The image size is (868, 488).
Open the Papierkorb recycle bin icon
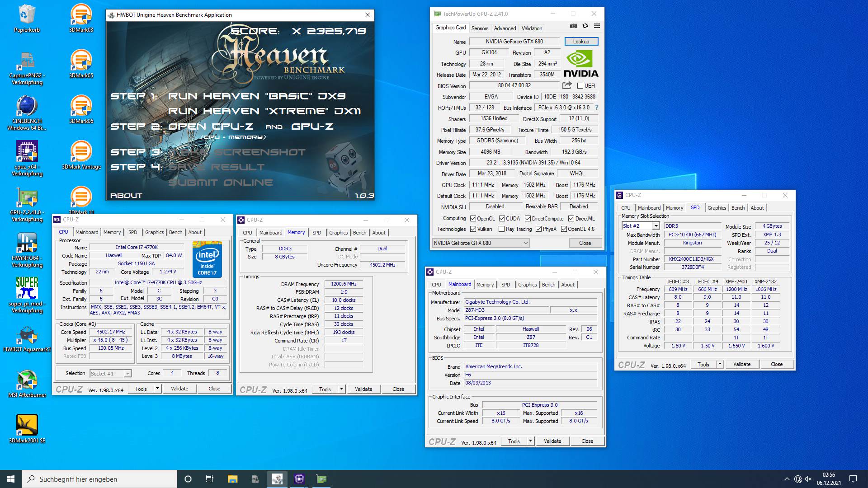[x=27, y=18]
